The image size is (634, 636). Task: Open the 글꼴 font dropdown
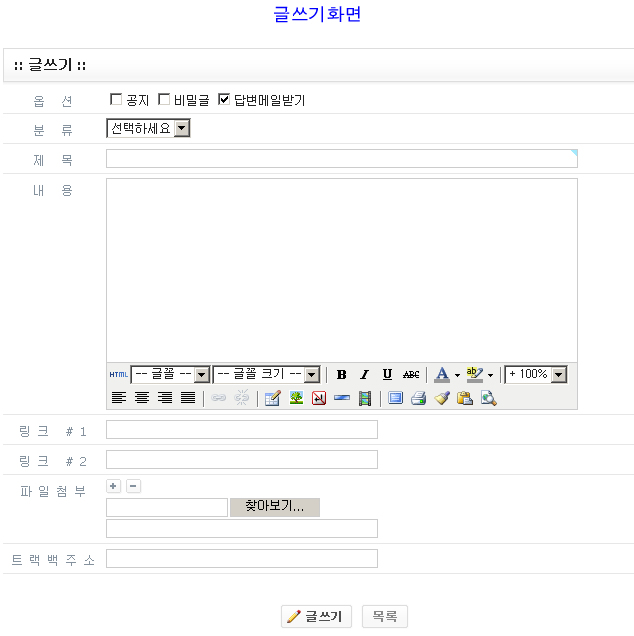coord(170,374)
